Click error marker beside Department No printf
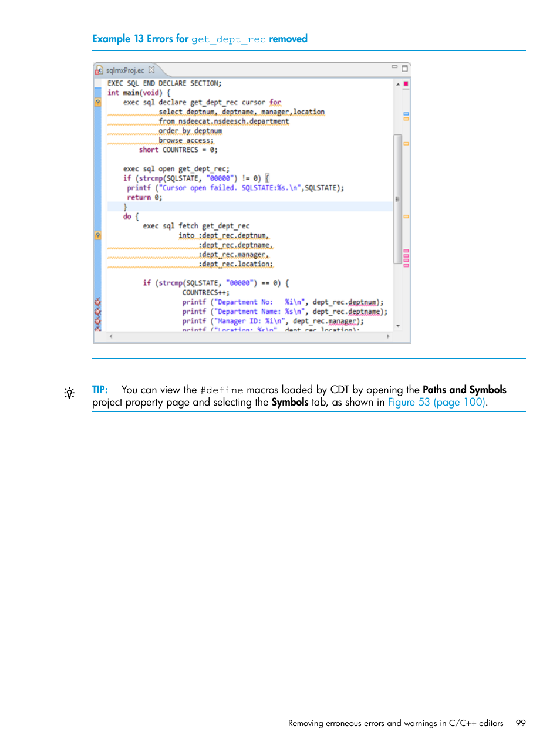560x746 pixels. coord(97,302)
